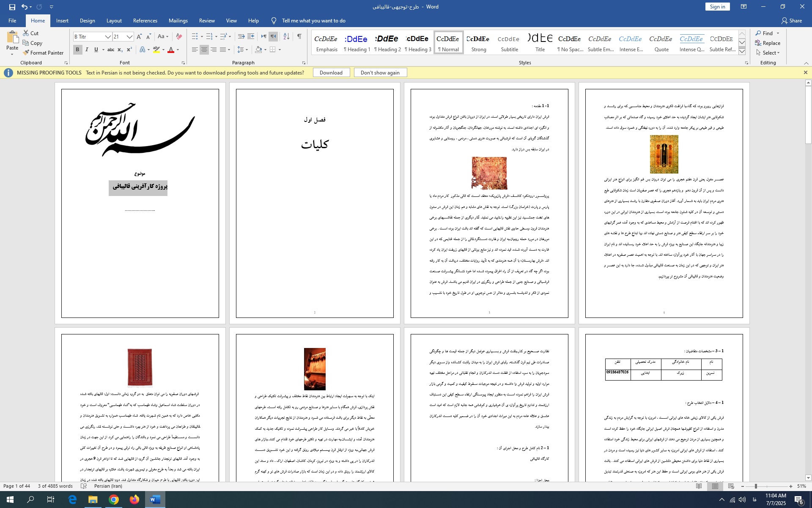Adjust the zoom slider in status bar
The height and width of the screenshot is (508, 812).
pyautogui.click(x=755, y=486)
